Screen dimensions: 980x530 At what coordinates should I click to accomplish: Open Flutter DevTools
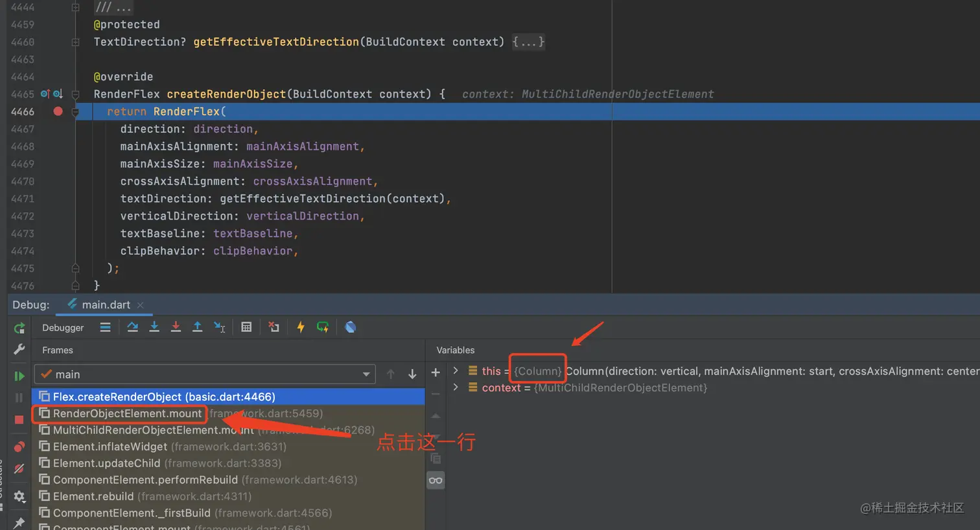click(351, 327)
